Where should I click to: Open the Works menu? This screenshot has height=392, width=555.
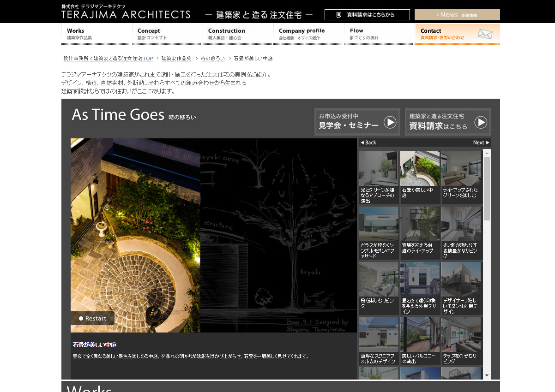pyautogui.click(x=97, y=34)
